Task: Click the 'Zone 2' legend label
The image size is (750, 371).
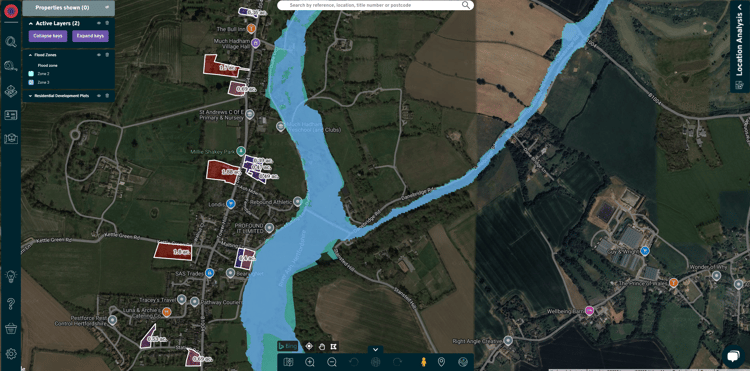Action: point(44,74)
